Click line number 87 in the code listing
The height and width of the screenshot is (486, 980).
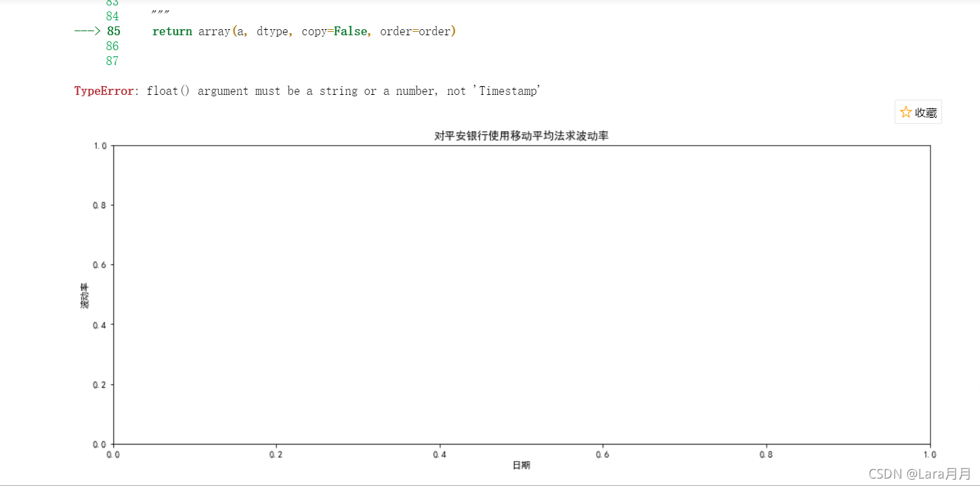(x=112, y=61)
